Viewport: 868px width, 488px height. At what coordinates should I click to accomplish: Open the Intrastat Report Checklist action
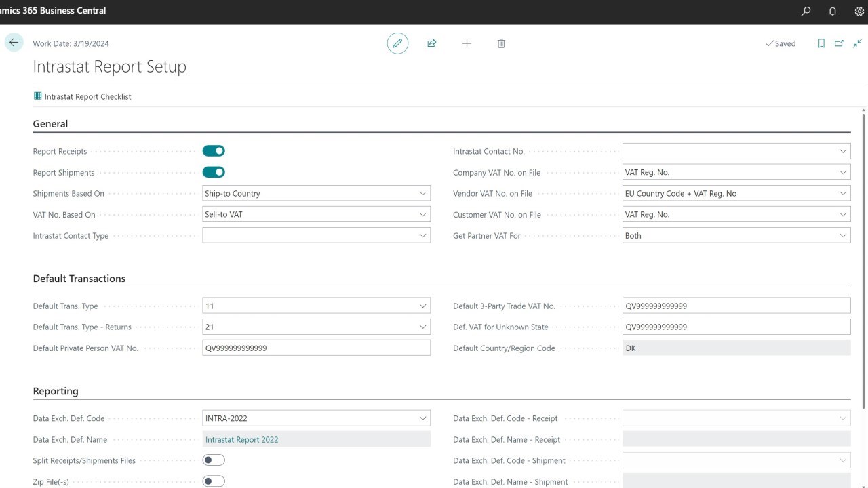coord(82,96)
